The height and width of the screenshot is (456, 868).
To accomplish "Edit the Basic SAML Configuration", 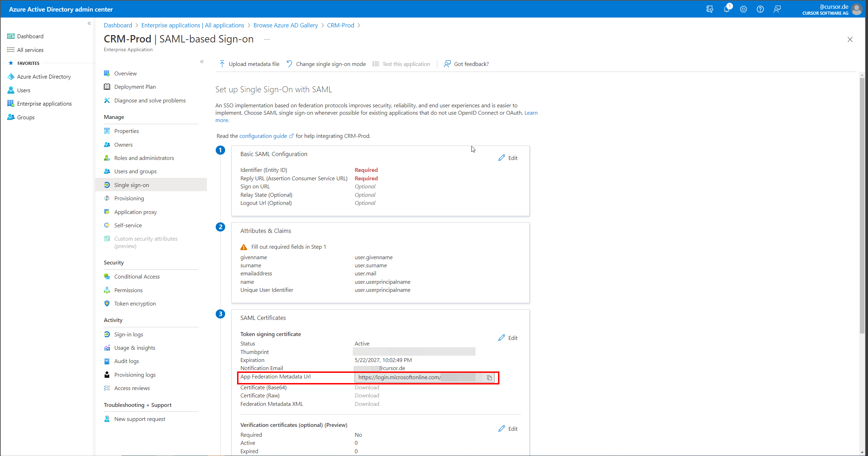I will pyautogui.click(x=507, y=158).
